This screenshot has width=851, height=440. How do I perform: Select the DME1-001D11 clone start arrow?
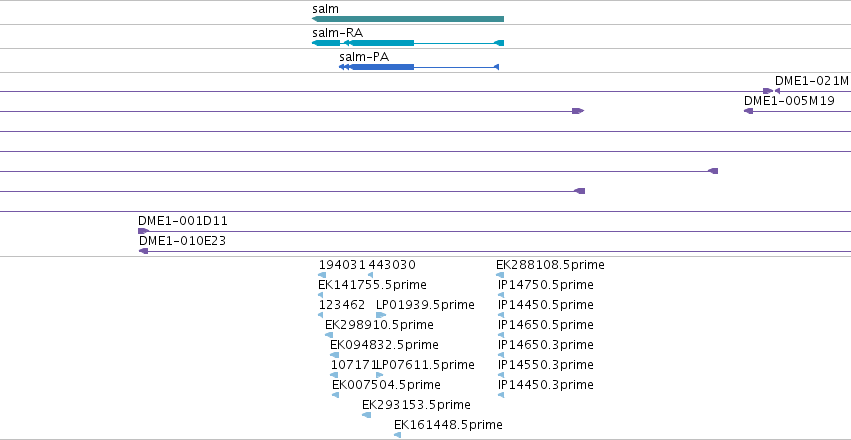pyautogui.click(x=143, y=231)
